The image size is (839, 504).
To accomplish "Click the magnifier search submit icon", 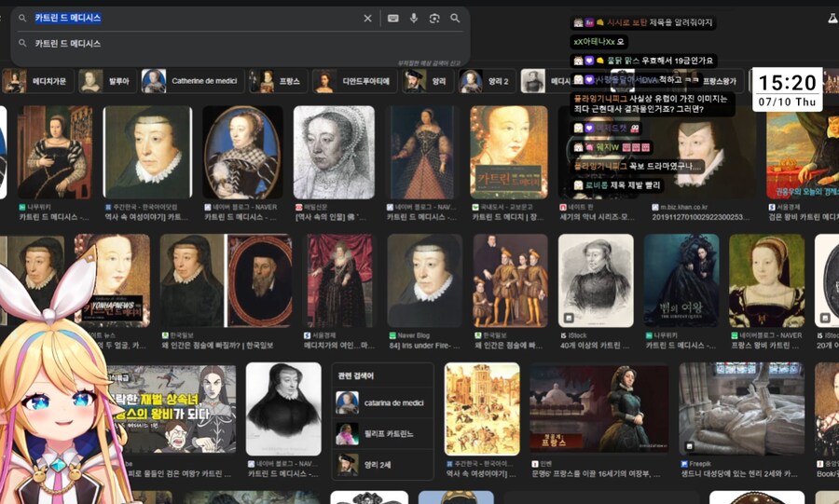I will (455, 19).
